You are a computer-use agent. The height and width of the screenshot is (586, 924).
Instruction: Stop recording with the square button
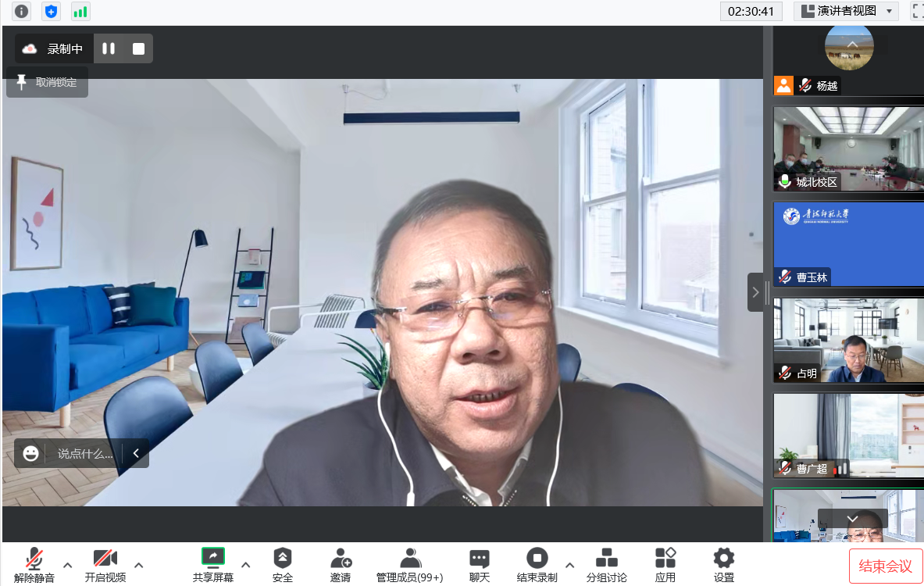coord(138,48)
